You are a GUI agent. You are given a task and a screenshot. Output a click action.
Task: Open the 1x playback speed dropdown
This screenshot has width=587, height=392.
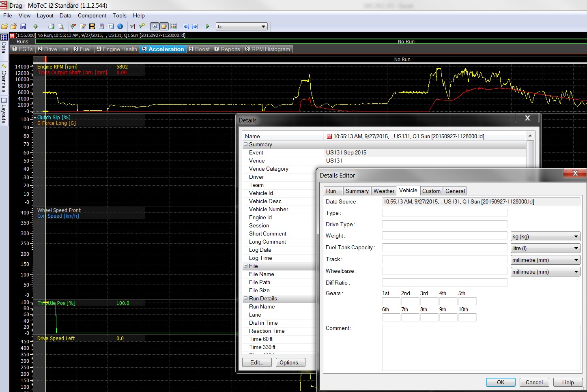(241, 26)
